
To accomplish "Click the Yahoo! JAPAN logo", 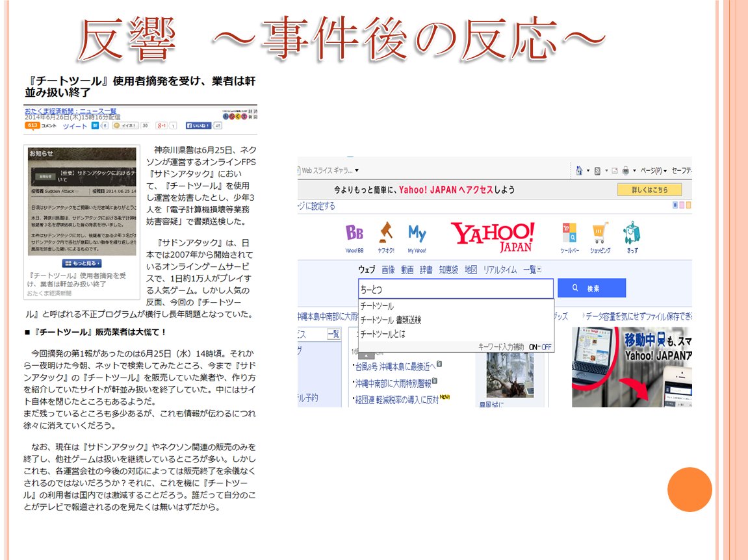I will pyautogui.click(x=493, y=236).
